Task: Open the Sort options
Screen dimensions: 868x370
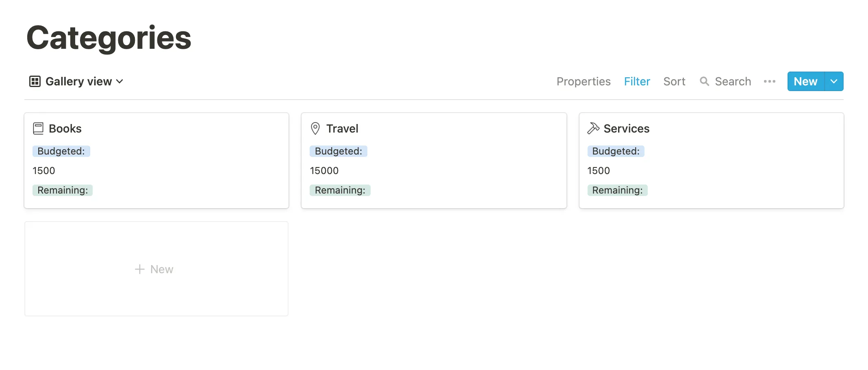Action: [674, 81]
